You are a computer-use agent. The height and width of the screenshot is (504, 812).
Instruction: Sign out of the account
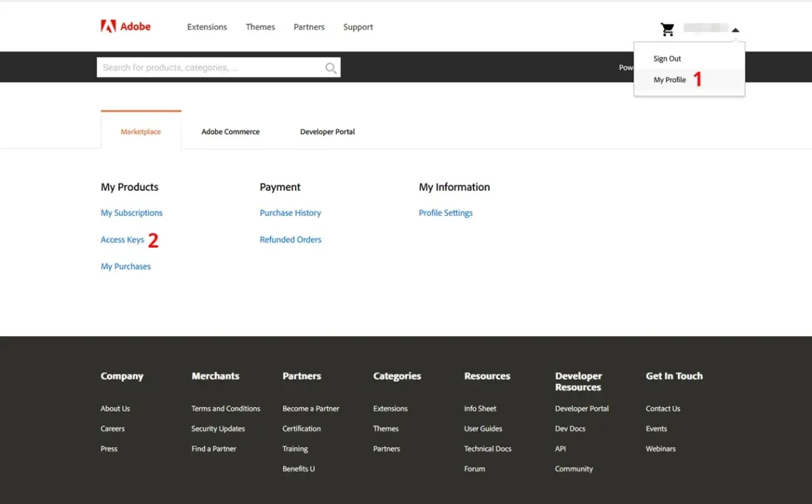coord(667,58)
